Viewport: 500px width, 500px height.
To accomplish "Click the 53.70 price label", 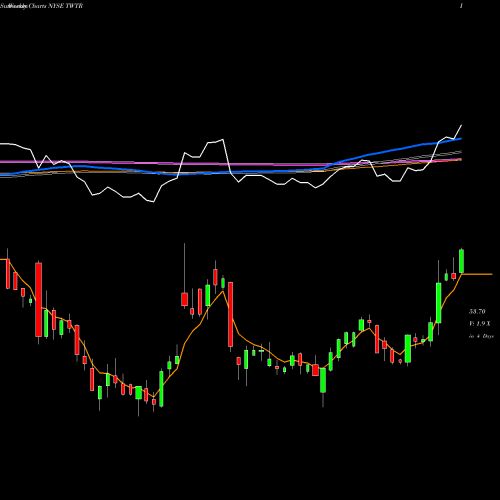I will pyautogui.click(x=477, y=312).
